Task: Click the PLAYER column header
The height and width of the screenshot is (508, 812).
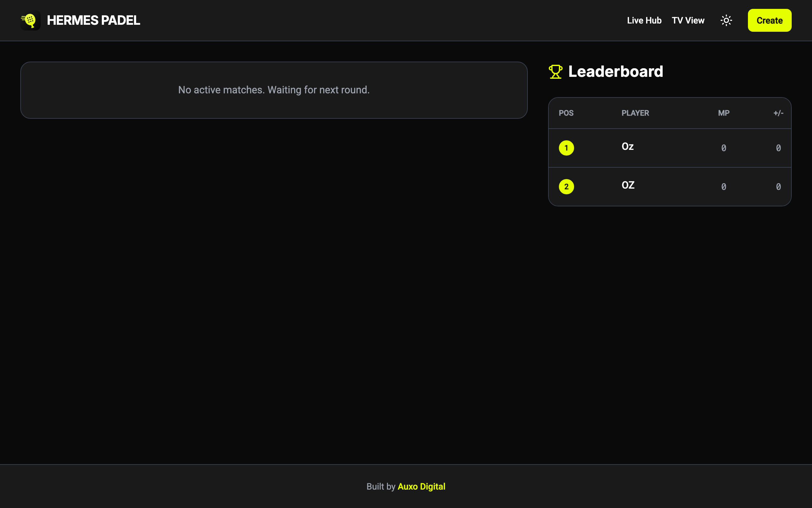Action: pos(635,113)
